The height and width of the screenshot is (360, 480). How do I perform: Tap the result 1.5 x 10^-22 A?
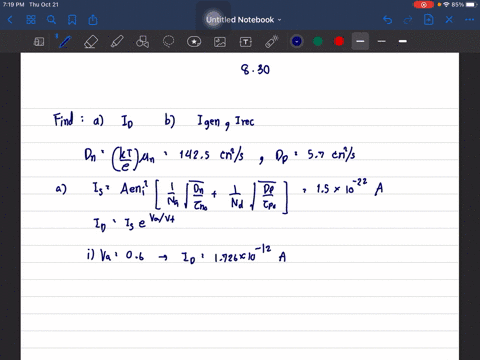click(x=349, y=188)
